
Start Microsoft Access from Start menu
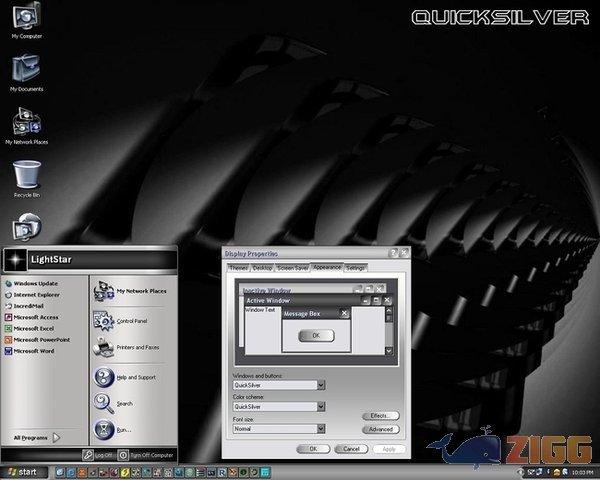31,317
